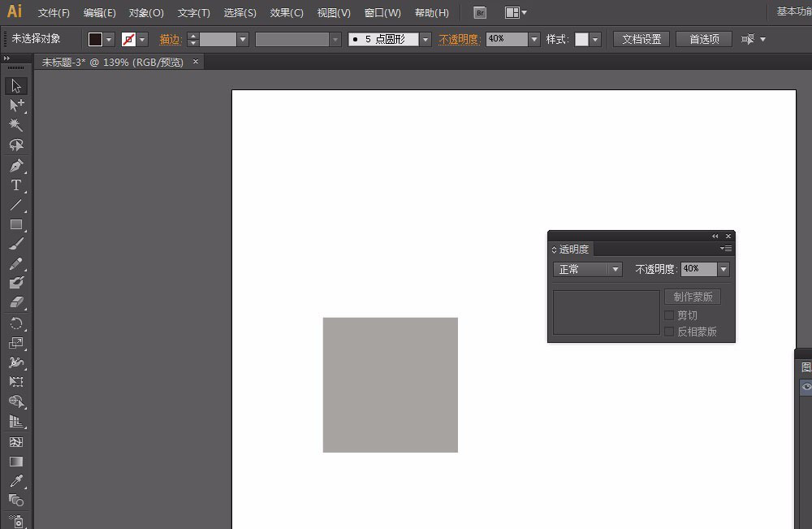Click the fill color swatch in control bar
The width and height of the screenshot is (812, 529).
95,39
